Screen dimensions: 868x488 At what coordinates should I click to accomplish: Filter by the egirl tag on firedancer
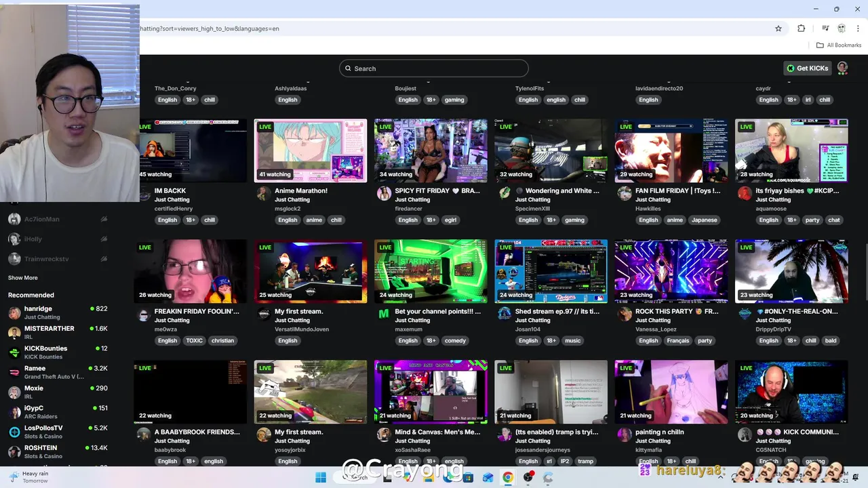pos(450,220)
